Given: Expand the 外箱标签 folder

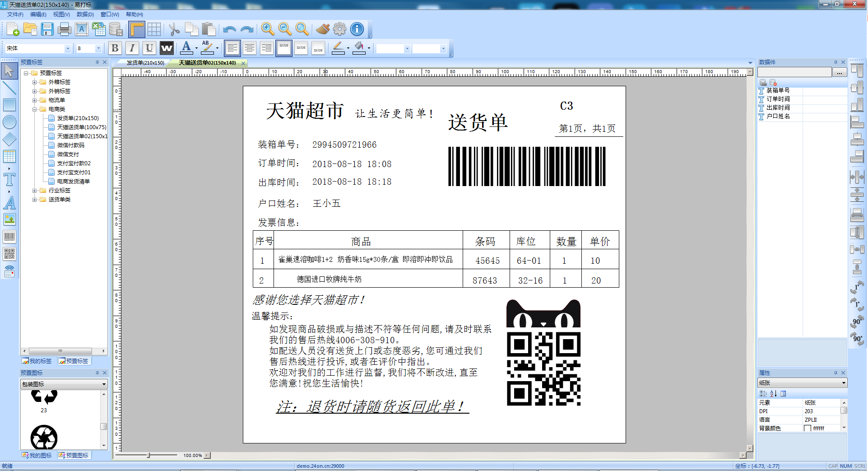Looking at the screenshot, I should coord(35,82).
